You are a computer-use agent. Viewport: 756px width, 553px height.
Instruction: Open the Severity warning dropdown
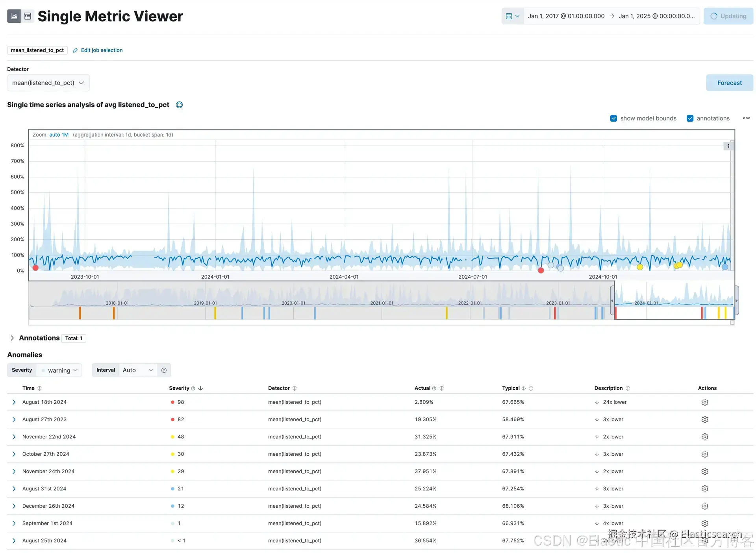coord(60,370)
